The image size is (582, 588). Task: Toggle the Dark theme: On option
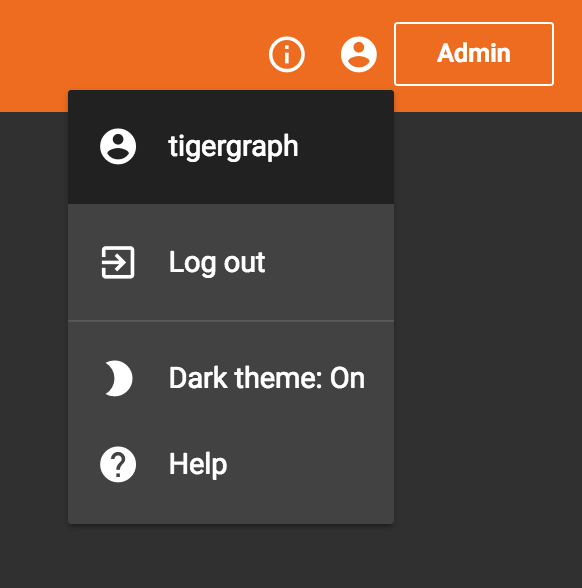coord(231,378)
